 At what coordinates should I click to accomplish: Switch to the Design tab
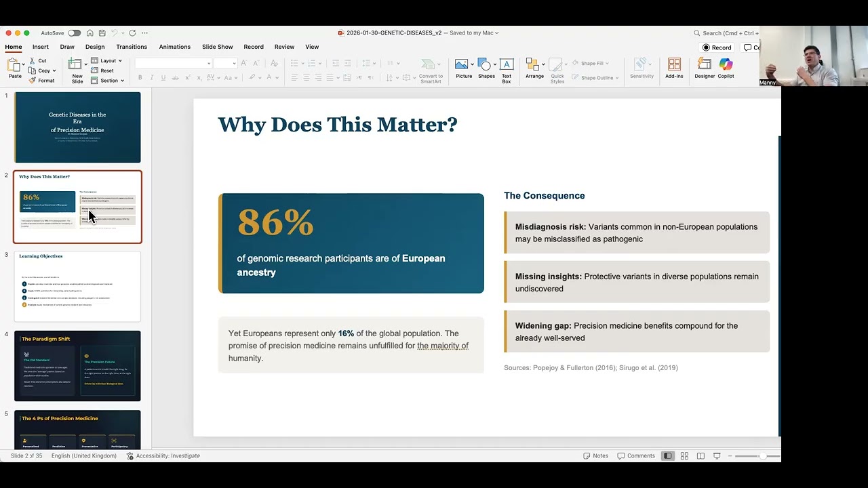pos(95,47)
